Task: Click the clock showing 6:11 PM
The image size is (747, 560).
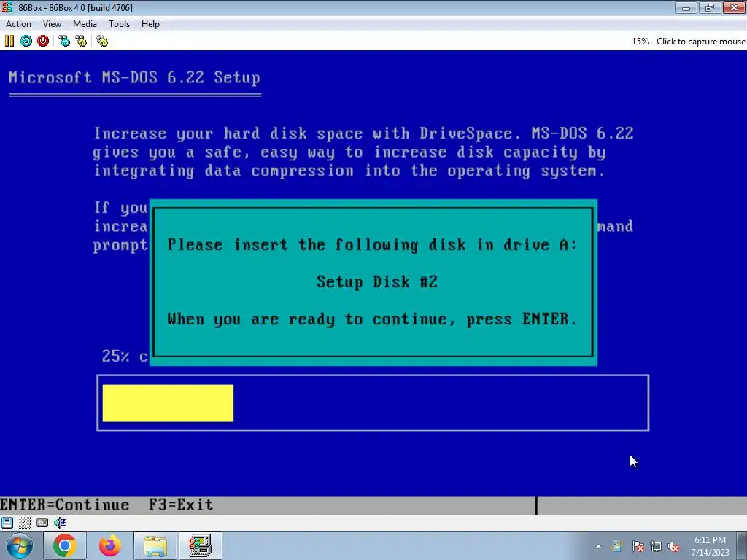Action: tap(710, 546)
